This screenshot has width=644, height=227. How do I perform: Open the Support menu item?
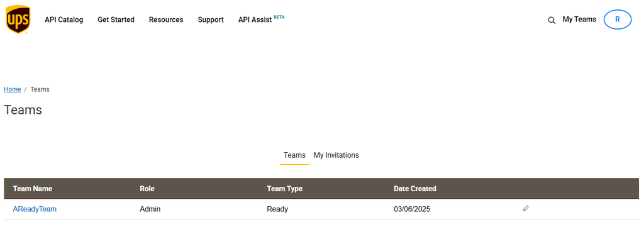point(211,19)
